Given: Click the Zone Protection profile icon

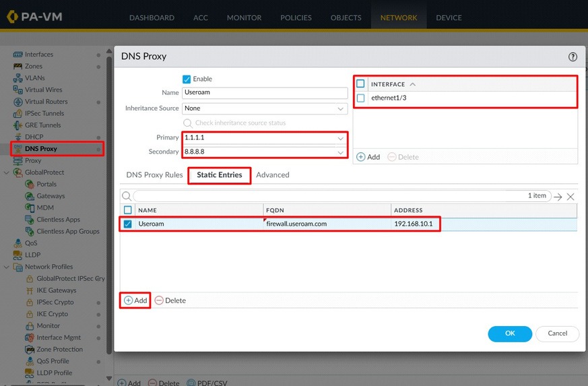Looking at the screenshot, I should point(30,350).
